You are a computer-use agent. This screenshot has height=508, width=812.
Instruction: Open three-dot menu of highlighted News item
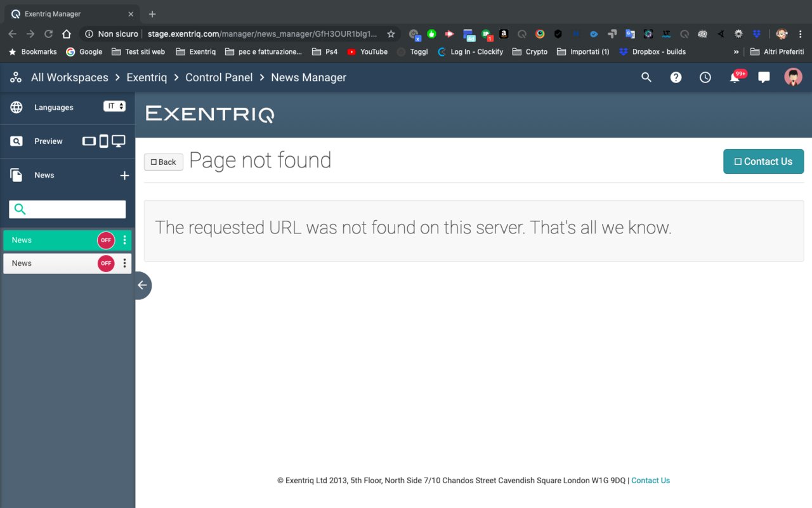click(x=124, y=240)
